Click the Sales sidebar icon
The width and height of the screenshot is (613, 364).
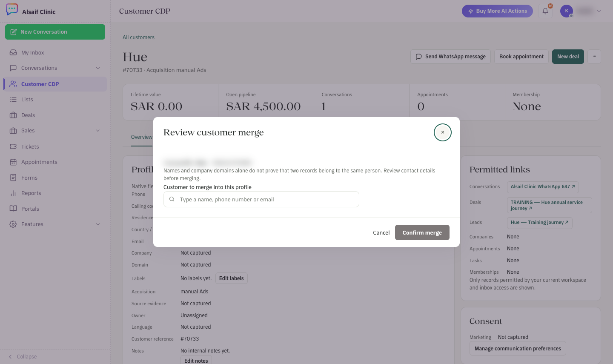[13, 131]
